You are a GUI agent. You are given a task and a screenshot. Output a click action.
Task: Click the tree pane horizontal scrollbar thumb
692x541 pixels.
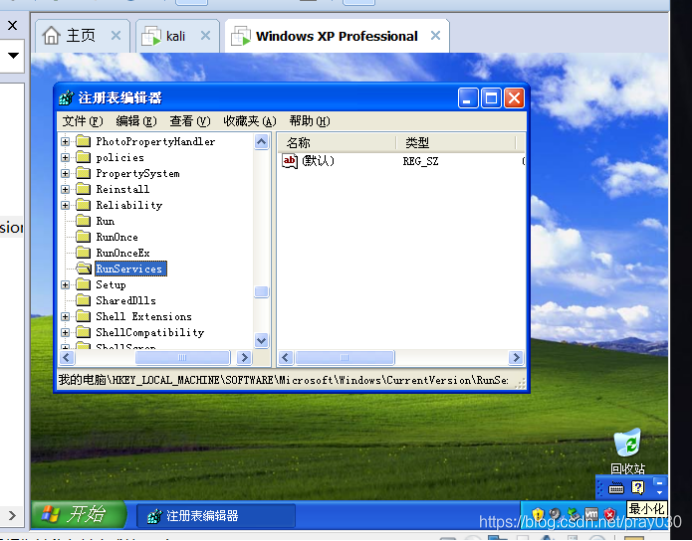click(183, 357)
